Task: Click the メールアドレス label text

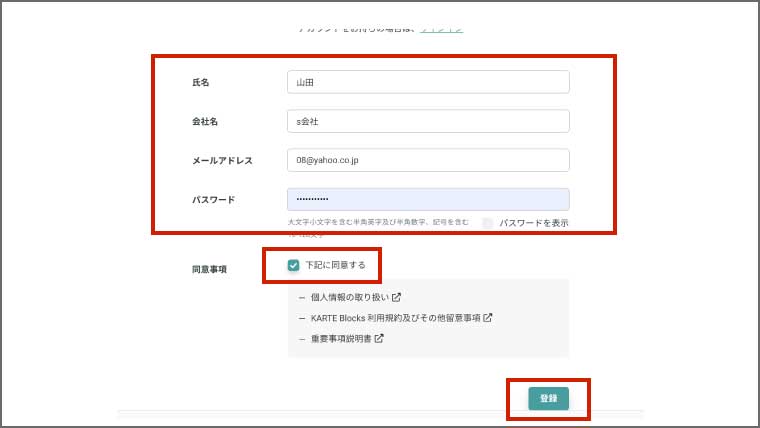Action: (x=222, y=160)
